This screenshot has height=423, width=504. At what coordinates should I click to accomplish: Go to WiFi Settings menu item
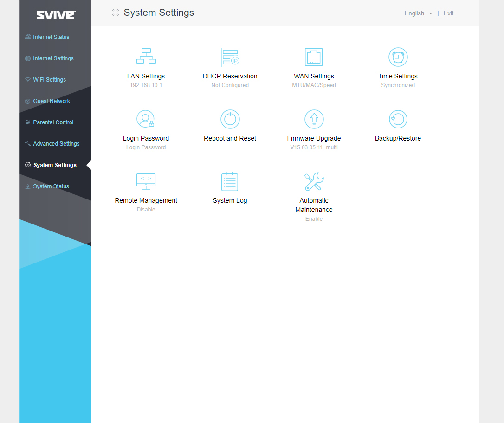pyautogui.click(x=50, y=80)
